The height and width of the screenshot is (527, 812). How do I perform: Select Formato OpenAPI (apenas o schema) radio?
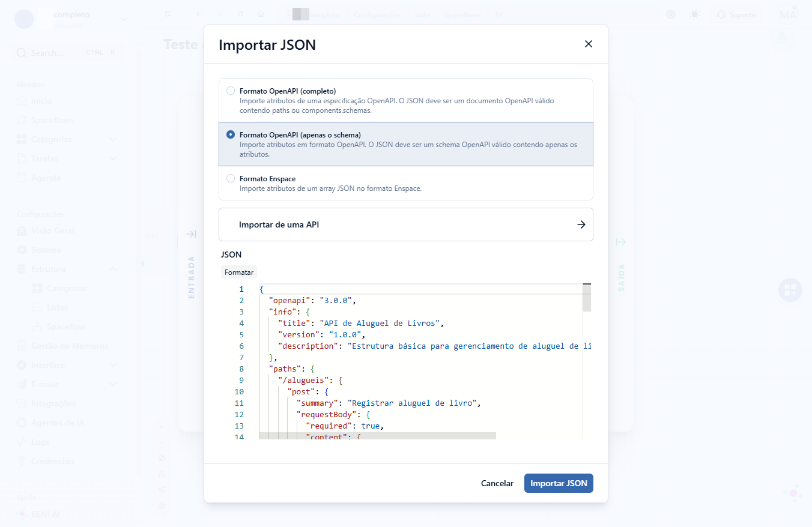coord(231,134)
